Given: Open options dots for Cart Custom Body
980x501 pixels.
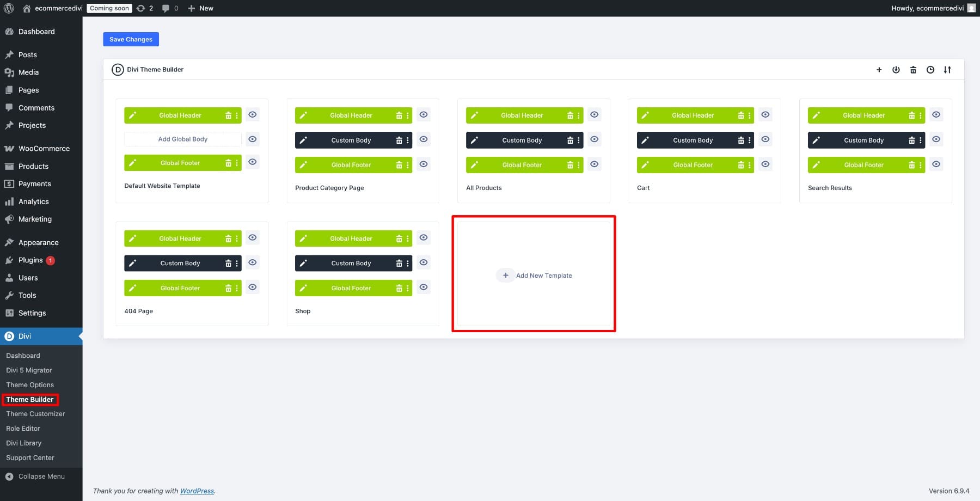Looking at the screenshot, I should (x=750, y=140).
